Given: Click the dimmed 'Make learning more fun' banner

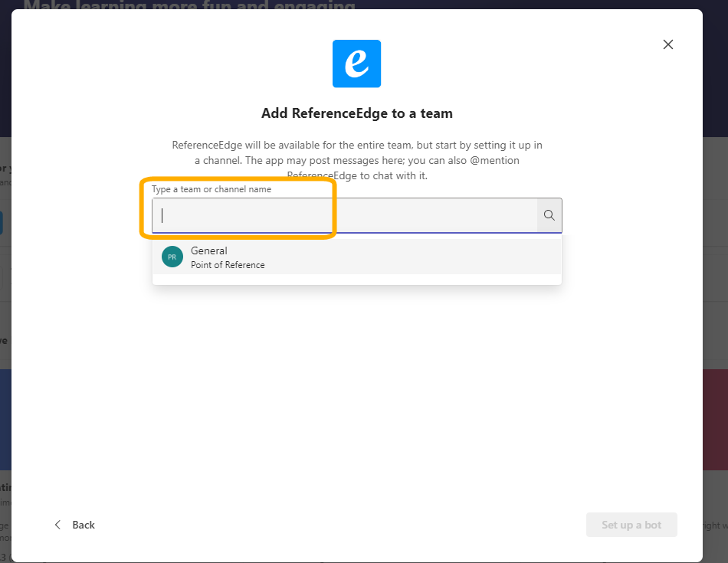Looking at the screenshot, I should click(192, 5).
